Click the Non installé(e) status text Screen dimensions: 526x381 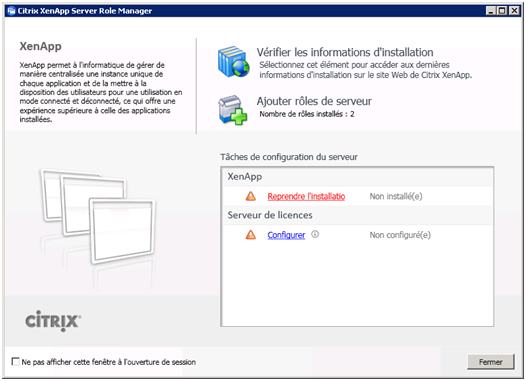click(x=396, y=196)
